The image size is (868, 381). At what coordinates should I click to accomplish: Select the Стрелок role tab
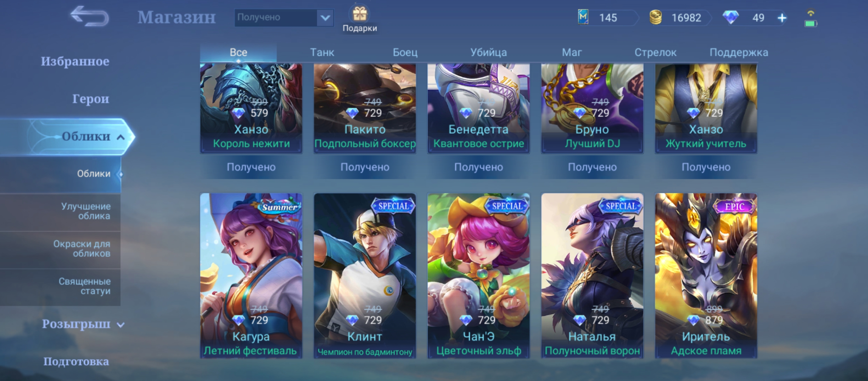click(x=655, y=52)
